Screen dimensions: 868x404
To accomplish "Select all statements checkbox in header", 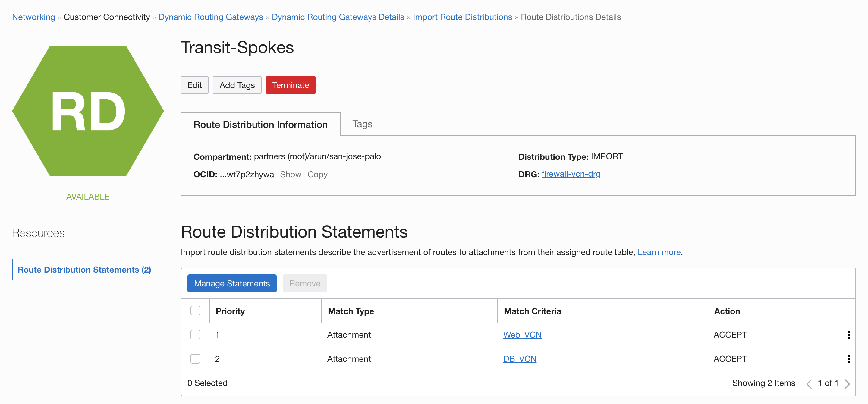I will [x=195, y=310].
